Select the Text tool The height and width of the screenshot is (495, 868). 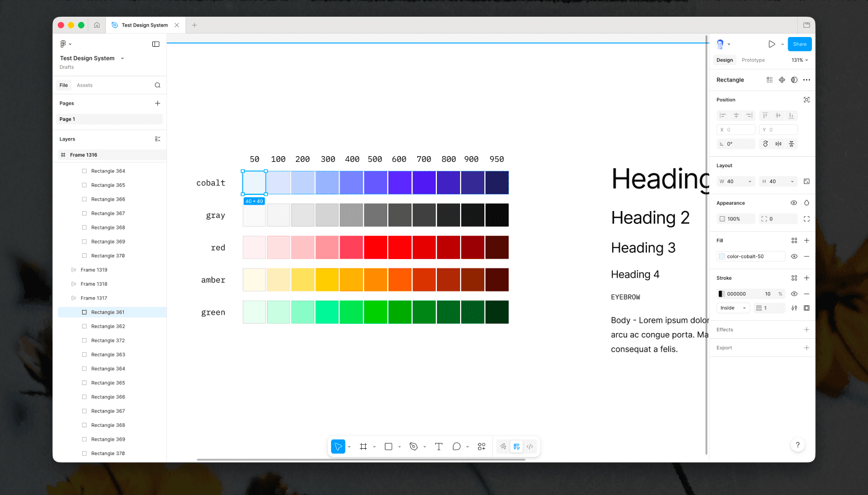[x=439, y=446]
